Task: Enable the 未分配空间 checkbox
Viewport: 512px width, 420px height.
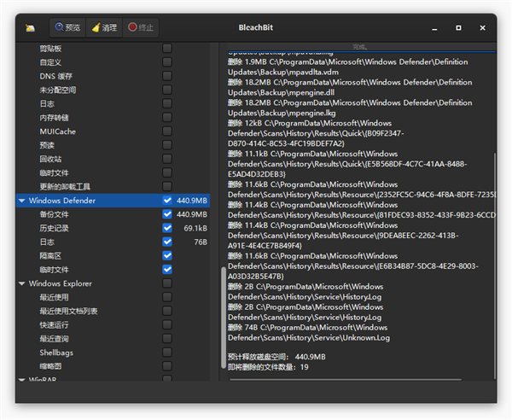Action: (167, 90)
